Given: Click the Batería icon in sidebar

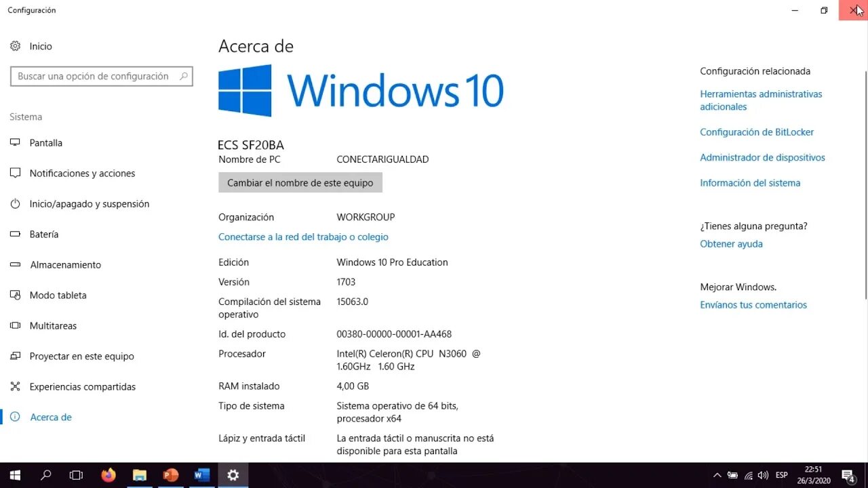Looking at the screenshot, I should 15,235.
